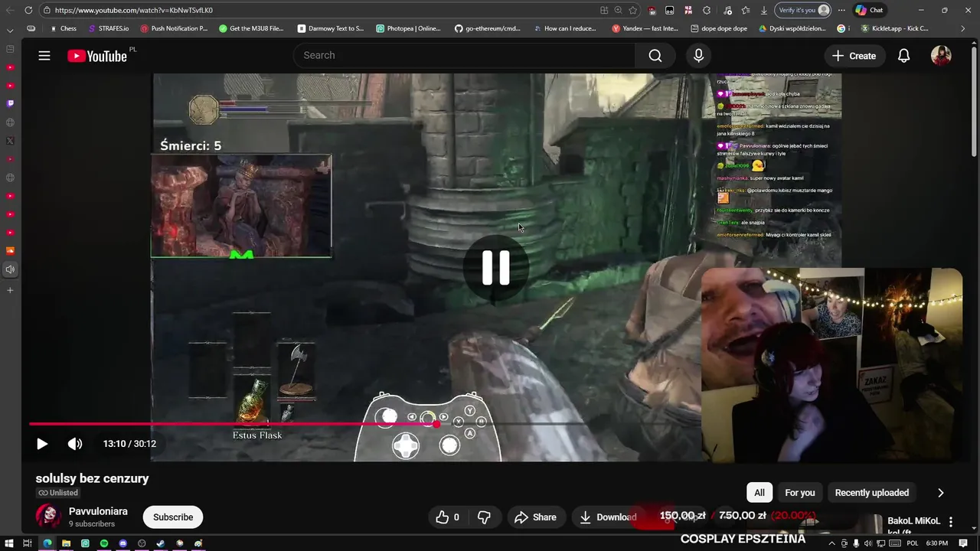This screenshot has height=551, width=980.
Task: Open the Get the M3U8 File bookmark
Action: [x=252, y=28]
